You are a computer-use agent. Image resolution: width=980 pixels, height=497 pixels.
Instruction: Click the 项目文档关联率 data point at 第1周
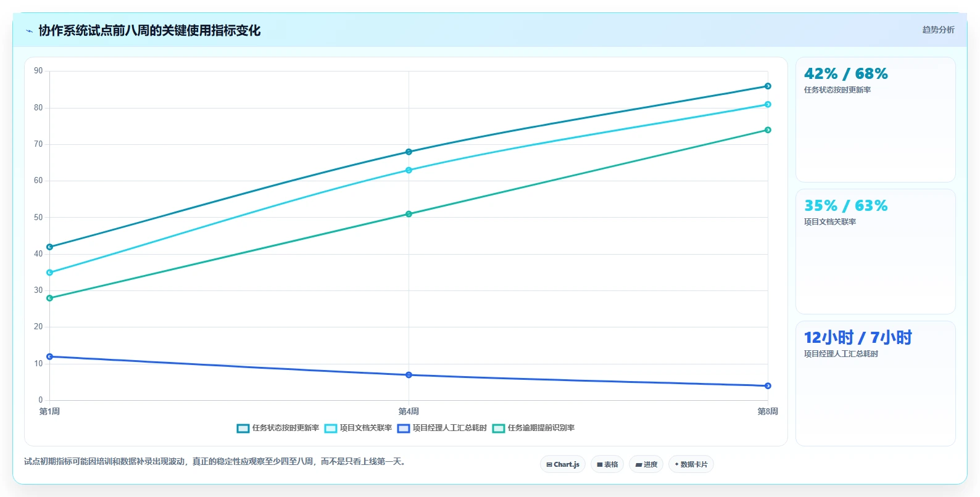(x=50, y=273)
